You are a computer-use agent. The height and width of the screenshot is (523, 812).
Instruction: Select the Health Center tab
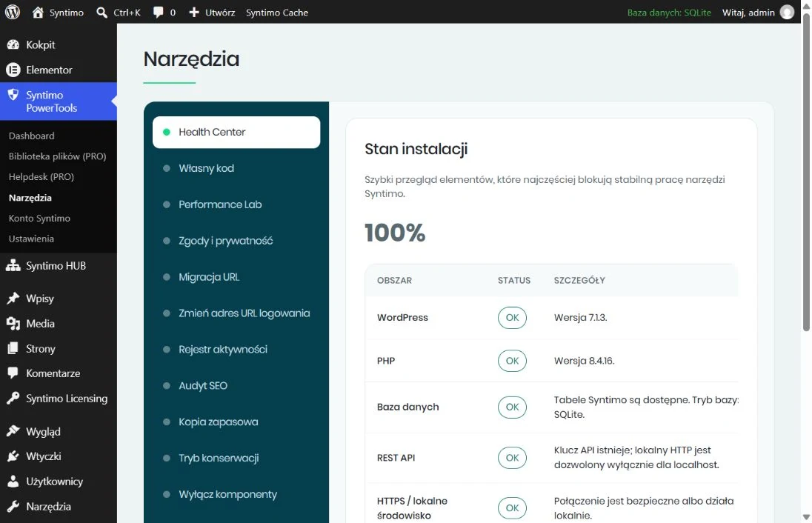(x=236, y=132)
